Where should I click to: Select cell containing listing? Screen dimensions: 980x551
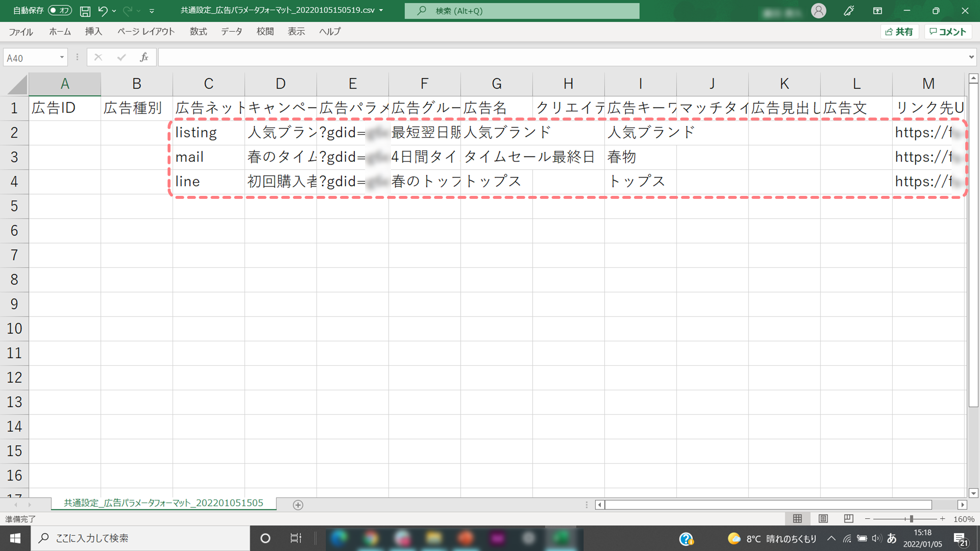pyautogui.click(x=209, y=133)
